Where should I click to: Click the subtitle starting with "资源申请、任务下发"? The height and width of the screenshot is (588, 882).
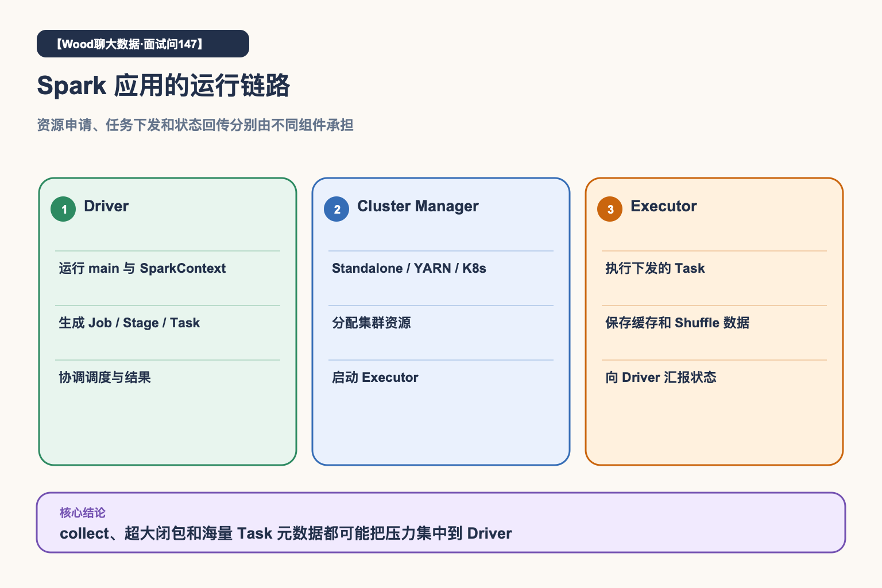pos(195,125)
